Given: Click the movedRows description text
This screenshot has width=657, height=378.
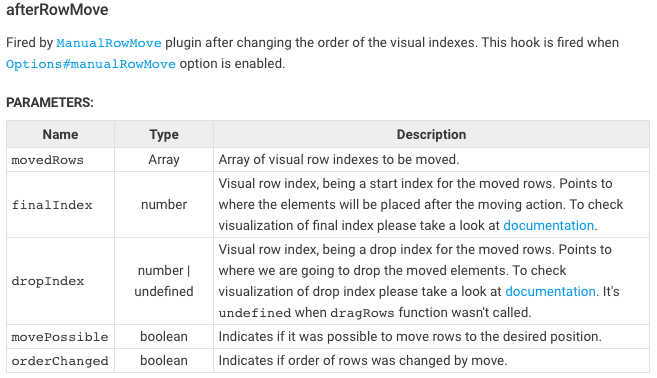Looking at the screenshot, I should 339,160.
